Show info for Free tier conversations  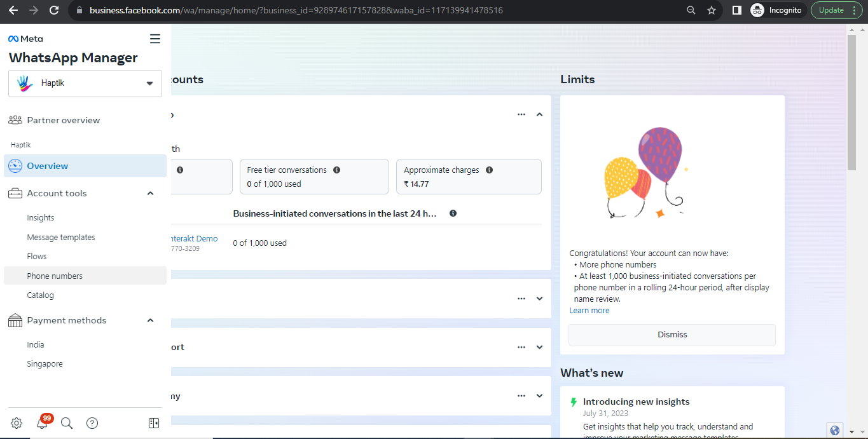tap(337, 170)
